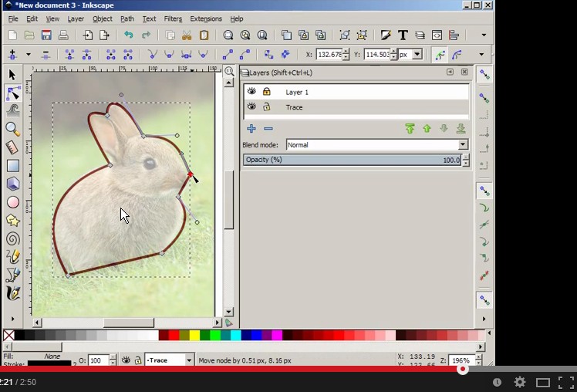Choose the Star polygon tool

12,221
